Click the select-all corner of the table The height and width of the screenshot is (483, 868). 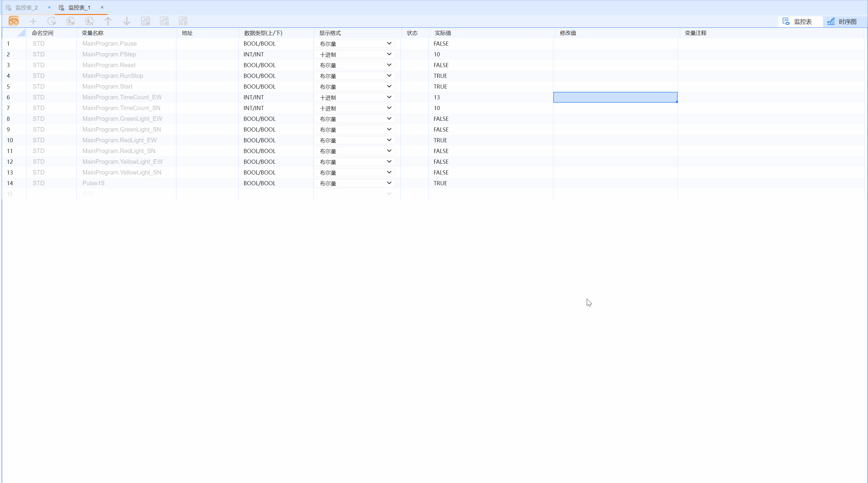[x=21, y=33]
